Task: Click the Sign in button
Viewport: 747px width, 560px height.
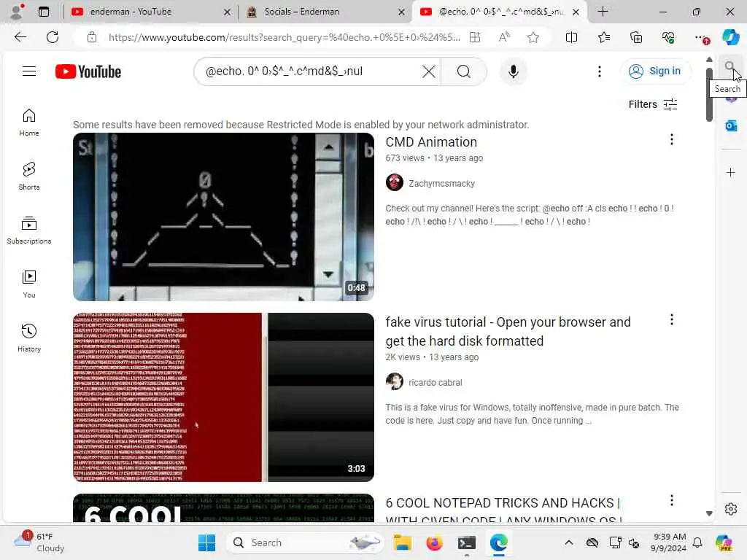Action: 655,71
